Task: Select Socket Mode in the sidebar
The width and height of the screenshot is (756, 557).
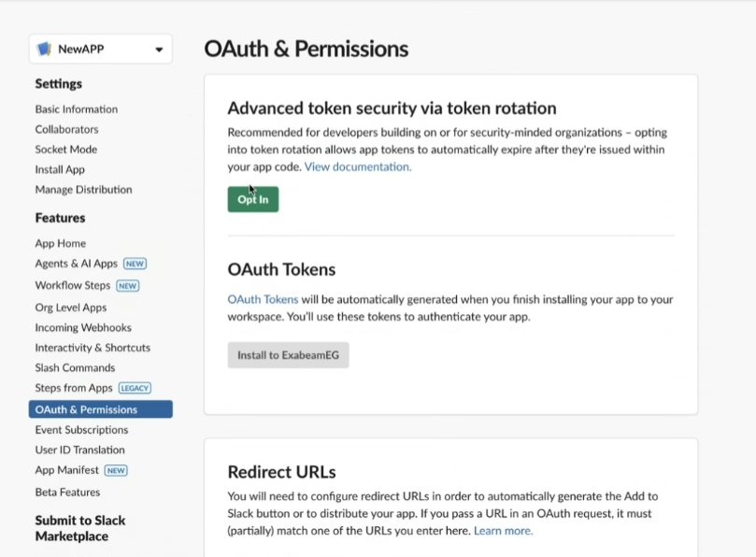Action: pyautogui.click(x=66, y=150)
